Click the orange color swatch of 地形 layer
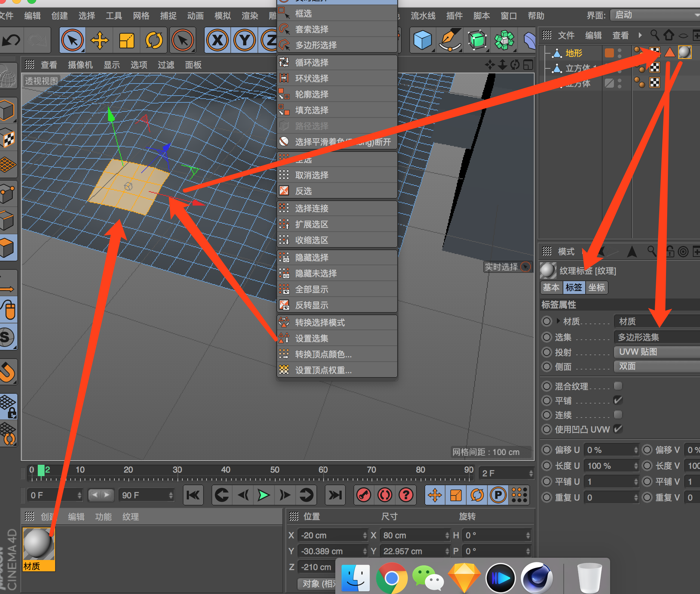This screenshot has width=700, height=594. pos(609,53)
